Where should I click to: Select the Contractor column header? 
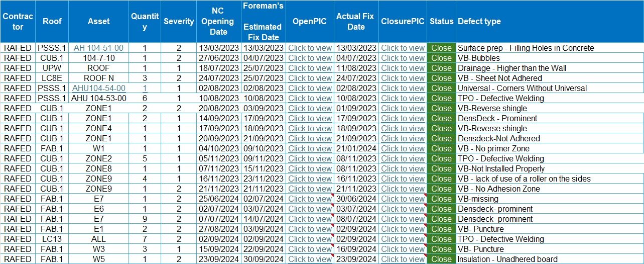(18, 21)
